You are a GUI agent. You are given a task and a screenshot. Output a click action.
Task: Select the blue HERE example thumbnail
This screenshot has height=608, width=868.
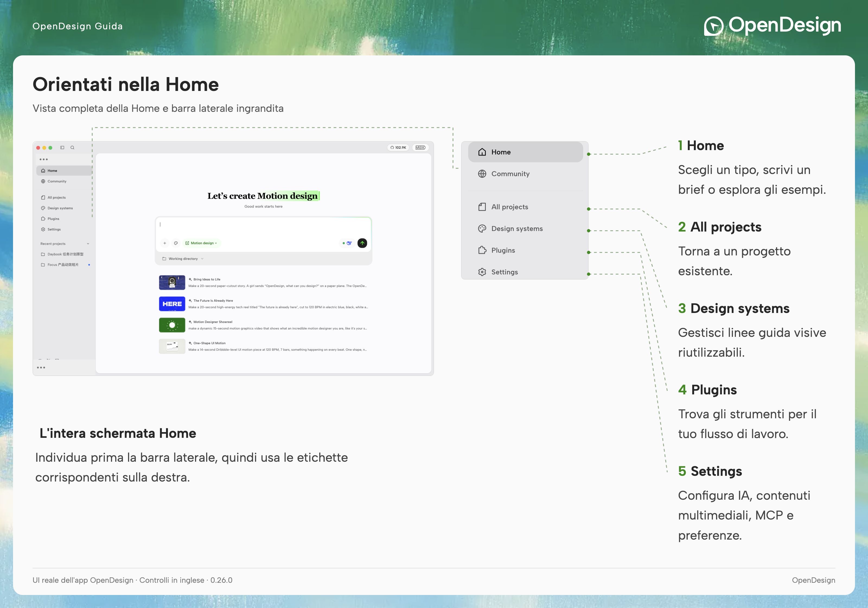pyautogui.click(x=172, y=304)
